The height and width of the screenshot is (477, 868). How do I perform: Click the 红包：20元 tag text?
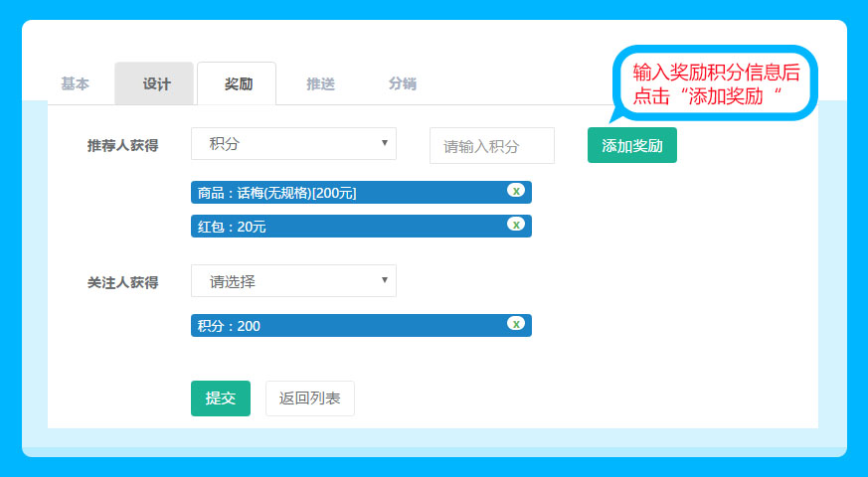coord(232,227)
